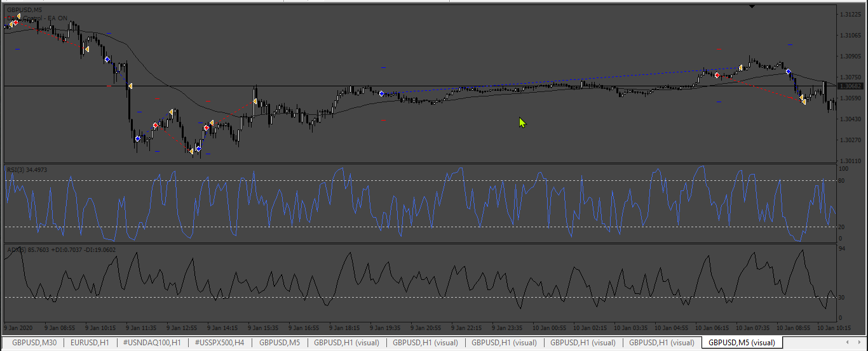
Task: Click the red sell arrow near 10 Jan 06:15
Action: 717,75
